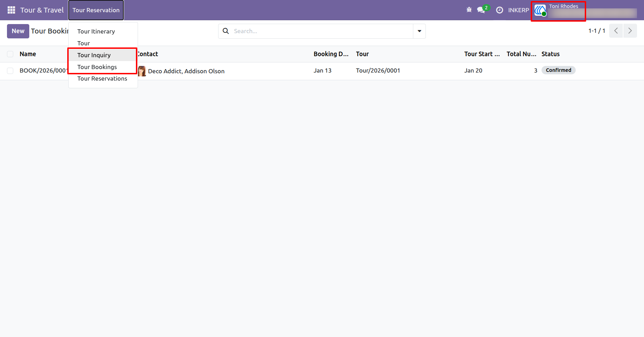Toggle the select-all header checkbox
Screen dimensions: 644x337
coord(10,54)
